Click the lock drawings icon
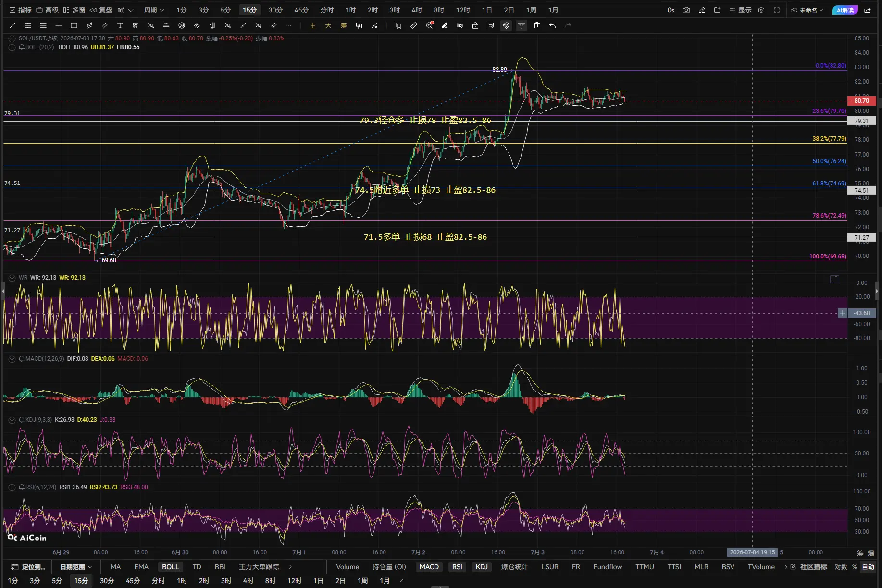This screenshot has height=588, width=882. pyautogui.click(x=475, y=25)
